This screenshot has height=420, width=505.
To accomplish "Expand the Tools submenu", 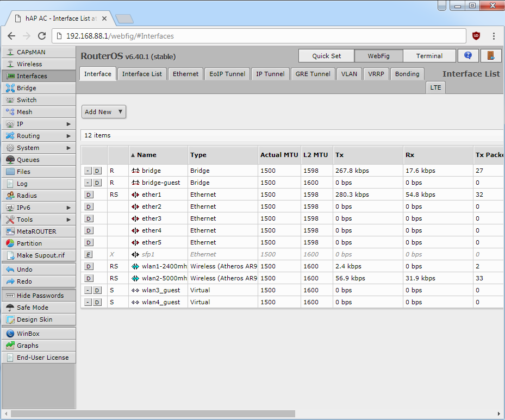I will coord(39,220).
